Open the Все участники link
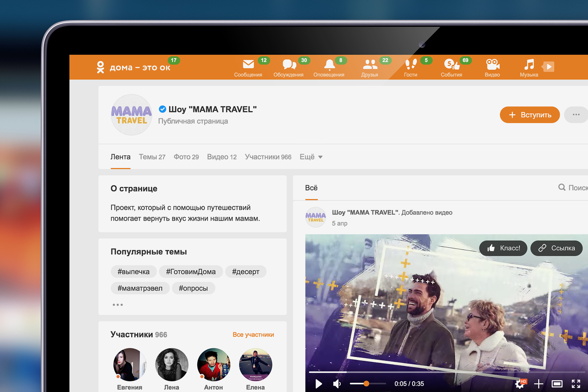Viewport: 588px width, 392px height. click(253, 335)
